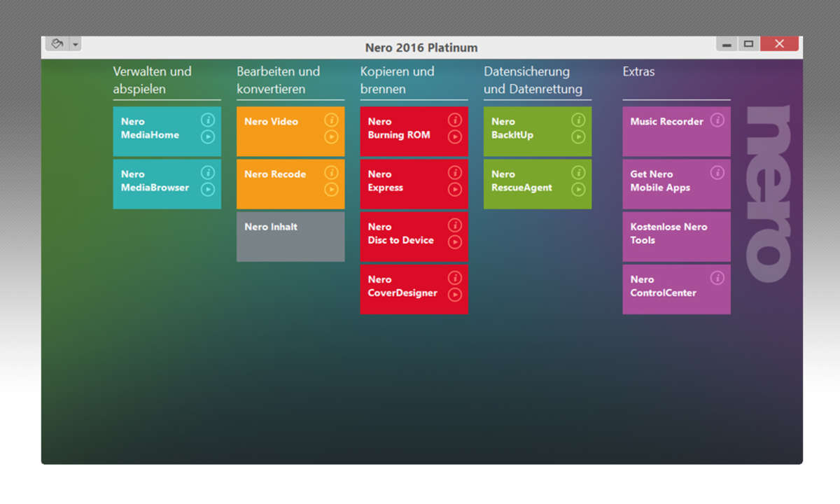Open the Nero RescueAgent tile

coord(538,184)
